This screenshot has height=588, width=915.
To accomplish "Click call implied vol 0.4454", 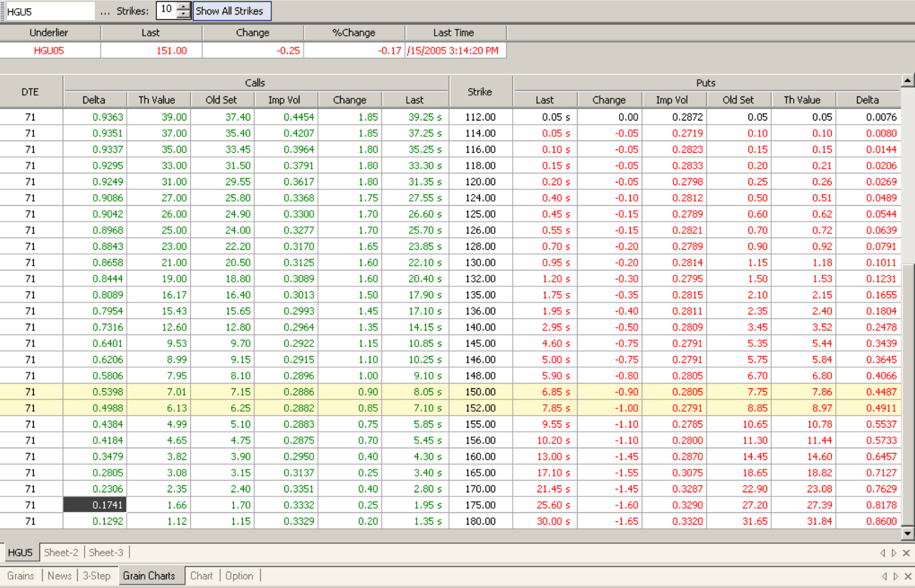I will coord(286,117).
